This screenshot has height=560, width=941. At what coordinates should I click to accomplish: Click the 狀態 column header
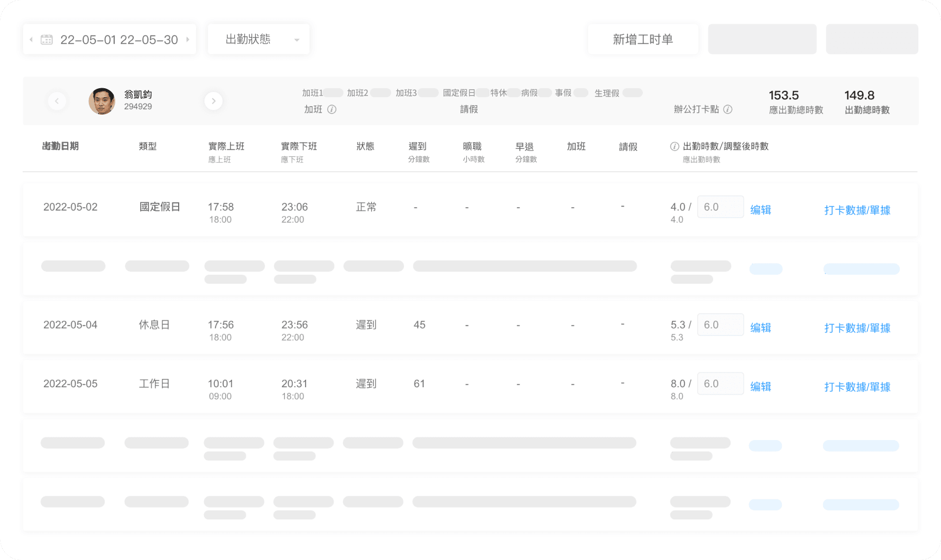(x=365, y=146)
